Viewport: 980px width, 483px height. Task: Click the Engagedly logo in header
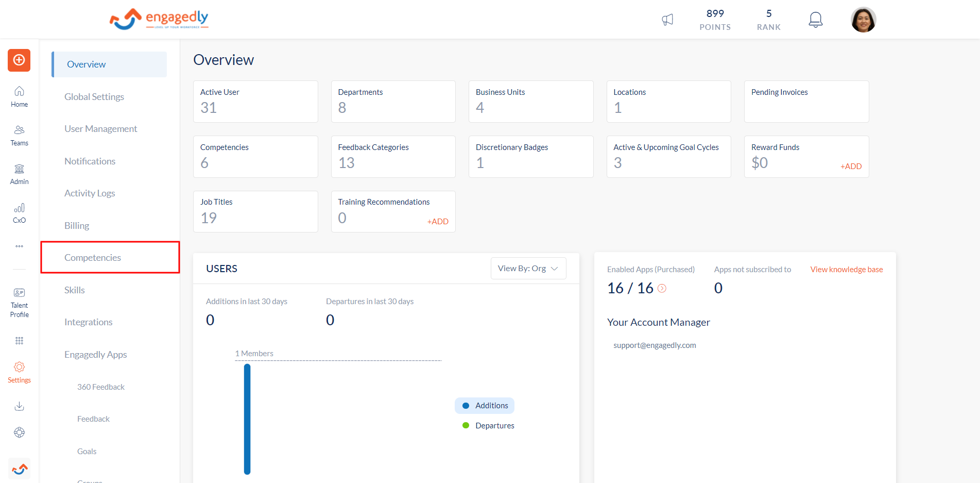159,19
